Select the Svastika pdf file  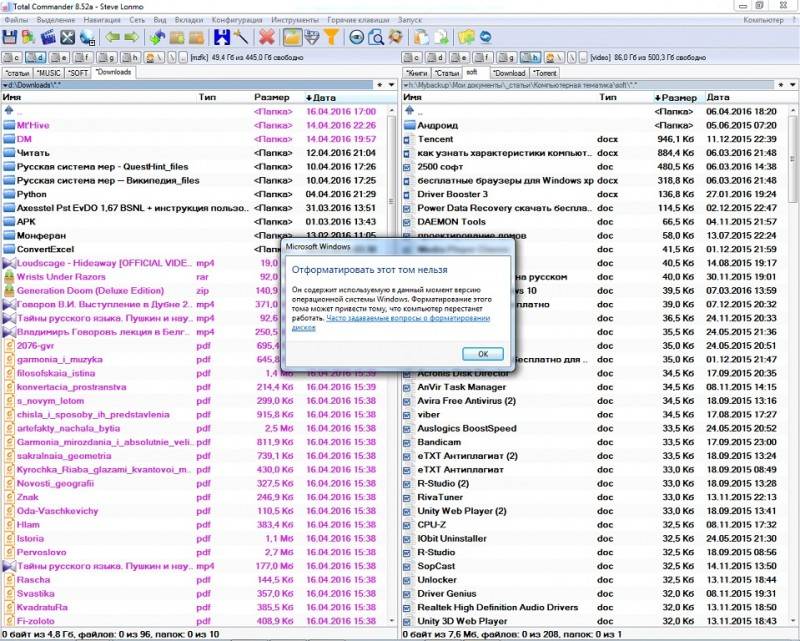[194, 594]
